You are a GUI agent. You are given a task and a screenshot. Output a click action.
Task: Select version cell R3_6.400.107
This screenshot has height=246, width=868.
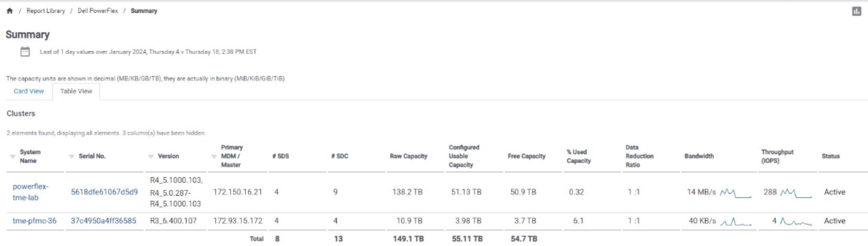(173, 221)
